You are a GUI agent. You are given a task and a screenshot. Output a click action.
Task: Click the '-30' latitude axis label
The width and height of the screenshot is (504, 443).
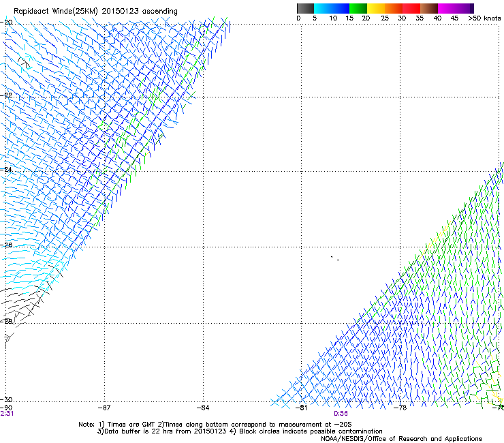coord(6,399)
